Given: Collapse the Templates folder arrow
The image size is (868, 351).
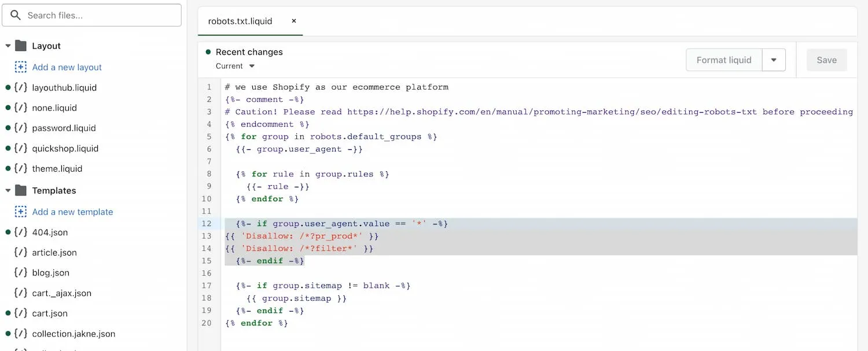Looking at the screenshot, I should click(8, 190).
